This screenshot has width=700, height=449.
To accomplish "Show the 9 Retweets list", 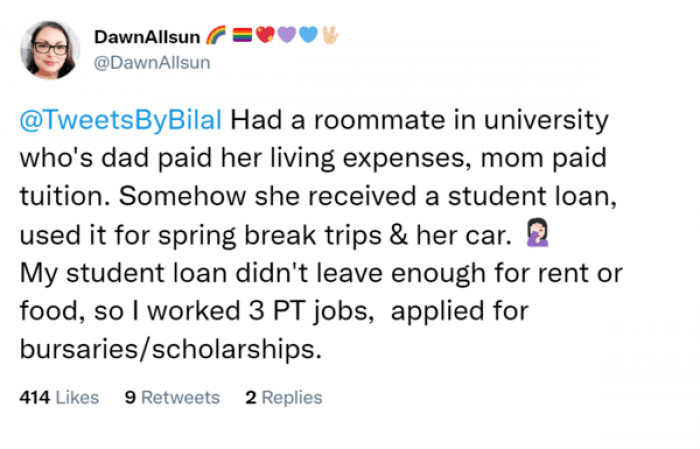I will coord(172,397).
